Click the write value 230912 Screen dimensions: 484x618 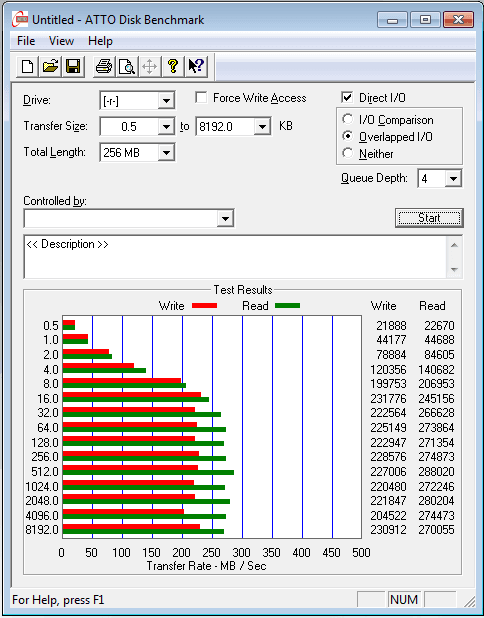tap(388, 529)
